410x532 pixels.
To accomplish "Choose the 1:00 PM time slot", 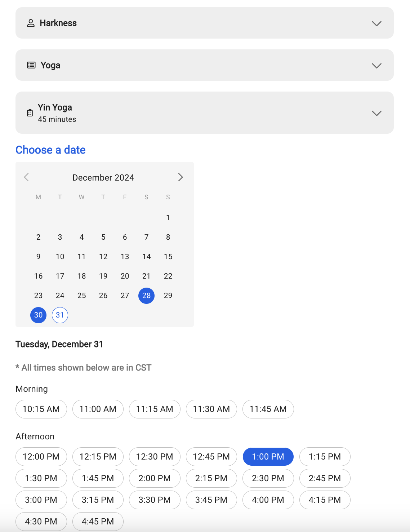I will tap(268, 457).
